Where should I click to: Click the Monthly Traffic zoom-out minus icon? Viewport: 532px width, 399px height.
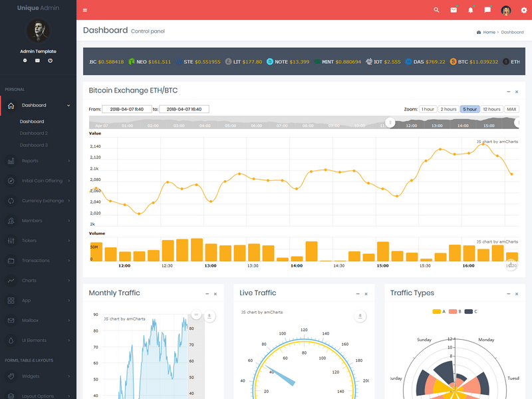[x=196, y=315]
